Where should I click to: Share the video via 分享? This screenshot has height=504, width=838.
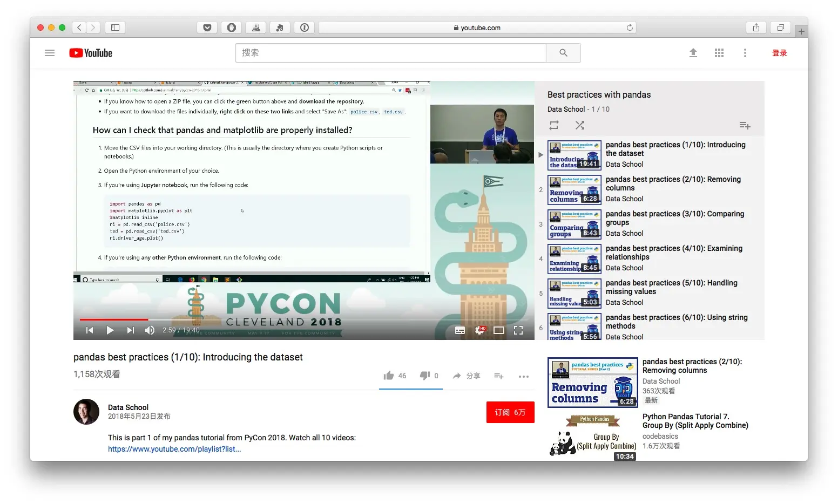click(x=467, y=376)
